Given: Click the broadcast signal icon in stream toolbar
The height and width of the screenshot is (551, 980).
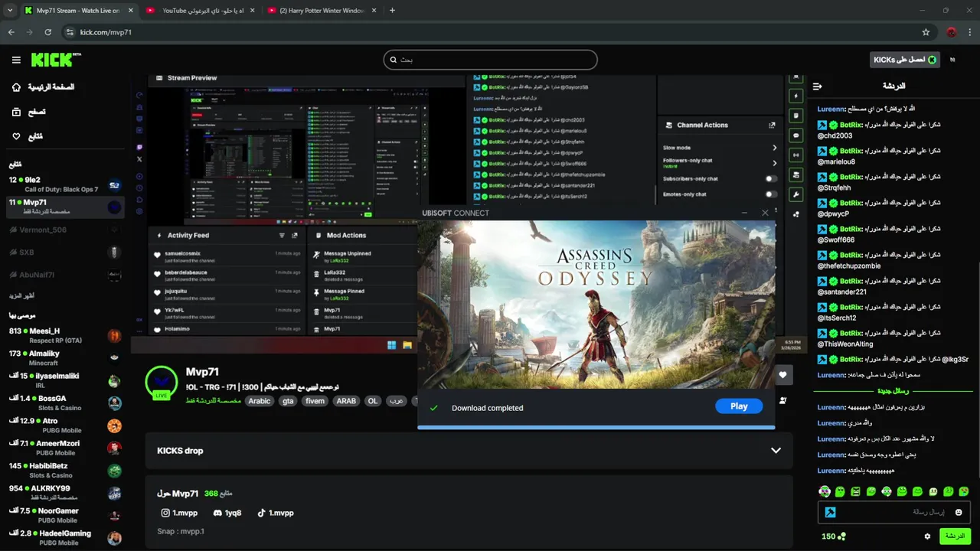Looking at the screenshot, I should 795,155.
